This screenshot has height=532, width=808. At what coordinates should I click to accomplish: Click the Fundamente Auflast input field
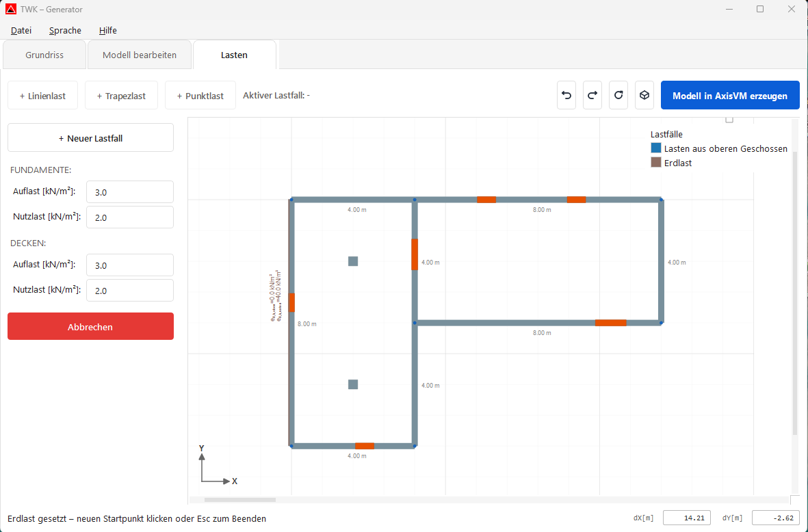tap(129, 192)
